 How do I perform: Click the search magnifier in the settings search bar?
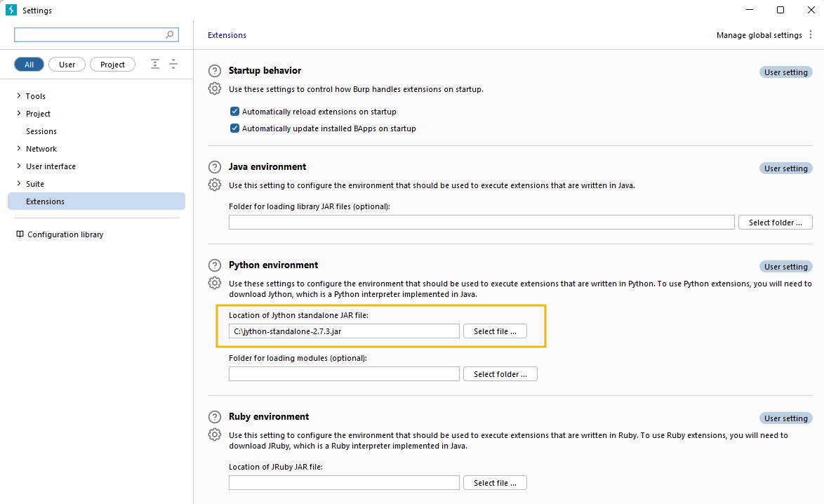(x=169, y=34)
